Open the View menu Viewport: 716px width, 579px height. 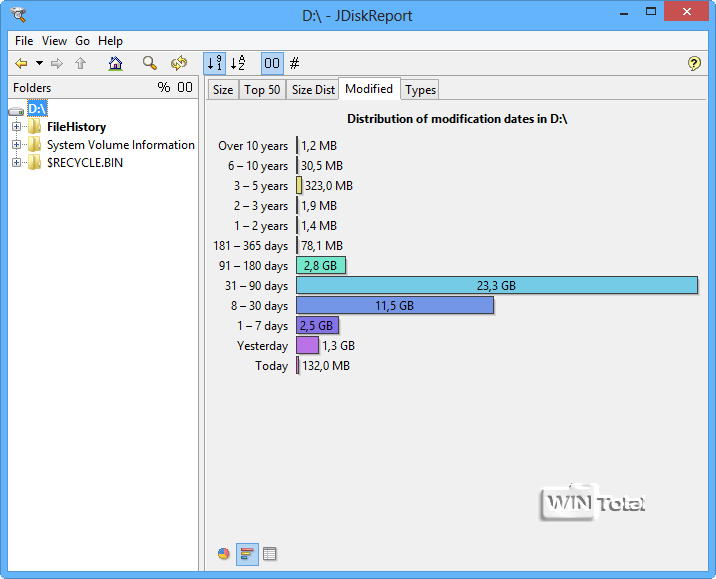(x=54, y=41)
